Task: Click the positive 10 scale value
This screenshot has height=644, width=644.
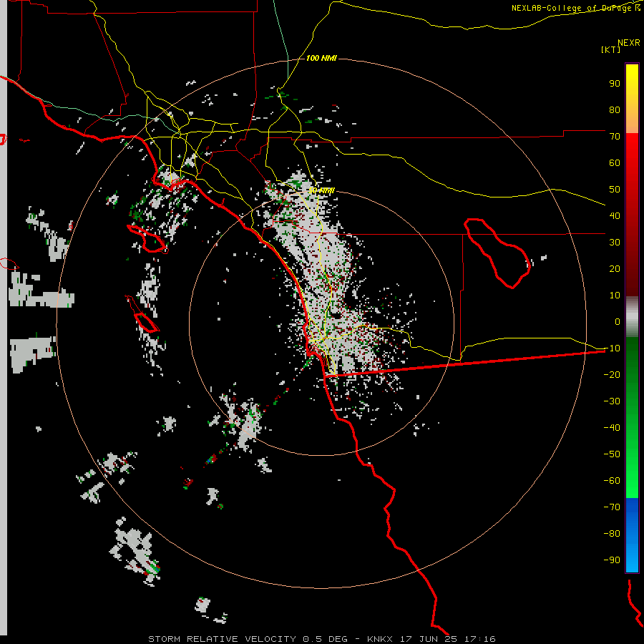Action: click(x=615, y=296)
